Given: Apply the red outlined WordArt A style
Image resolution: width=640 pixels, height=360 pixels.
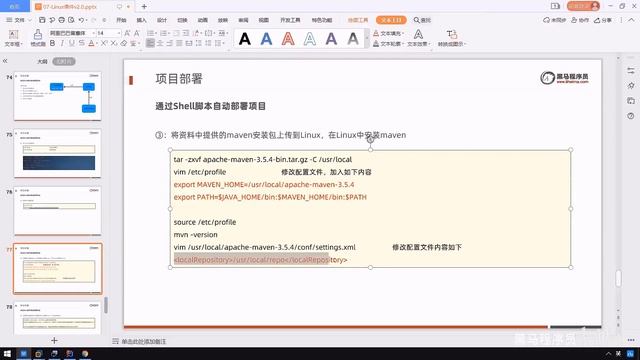Looking at the screenshot, I should click(x=288, y=39).
